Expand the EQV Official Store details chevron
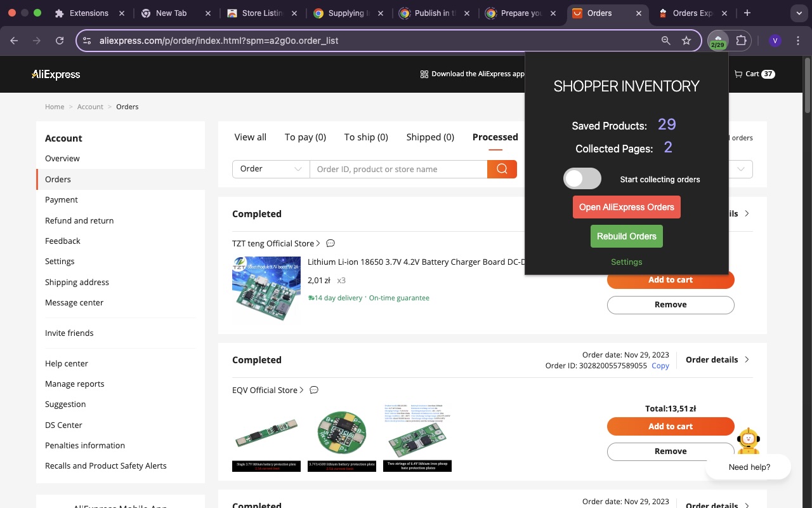 (303, 389)
